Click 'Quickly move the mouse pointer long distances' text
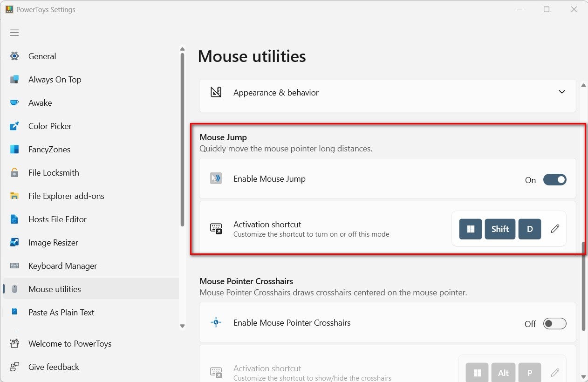The width and height of the screenshot is (588, 382). pos(286,149)
